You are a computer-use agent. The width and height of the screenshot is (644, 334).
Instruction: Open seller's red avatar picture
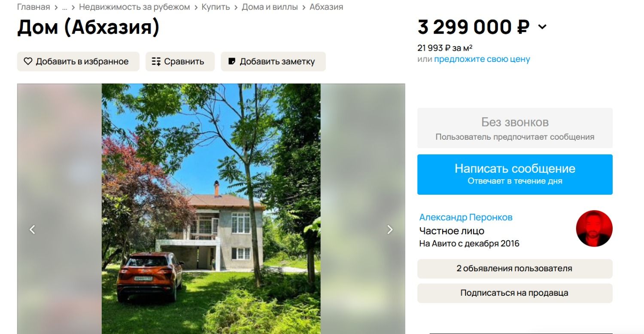pyautogui.click(x=594, y=229)
